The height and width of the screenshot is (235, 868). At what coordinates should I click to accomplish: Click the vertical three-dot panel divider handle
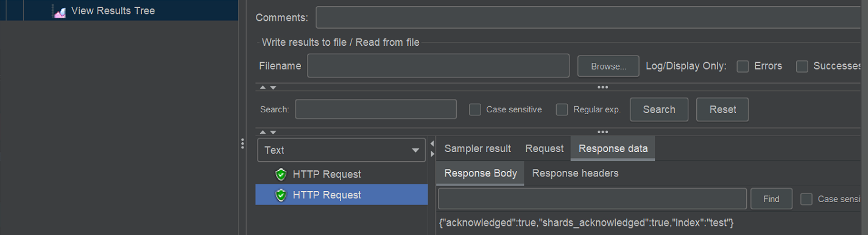pos(242,143)
